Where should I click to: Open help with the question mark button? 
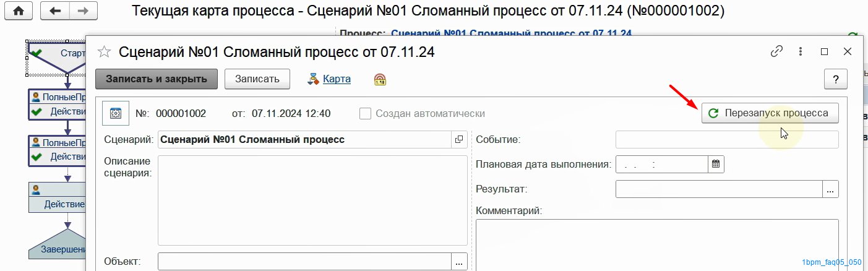[836, 79]
